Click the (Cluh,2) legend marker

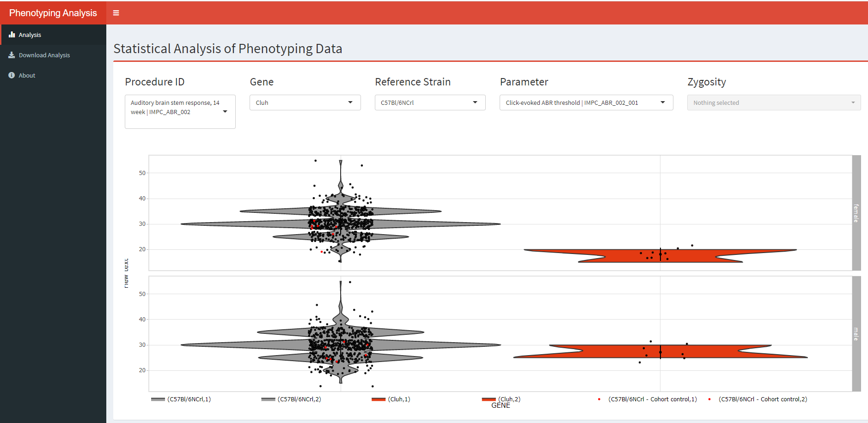coord(489,399)
